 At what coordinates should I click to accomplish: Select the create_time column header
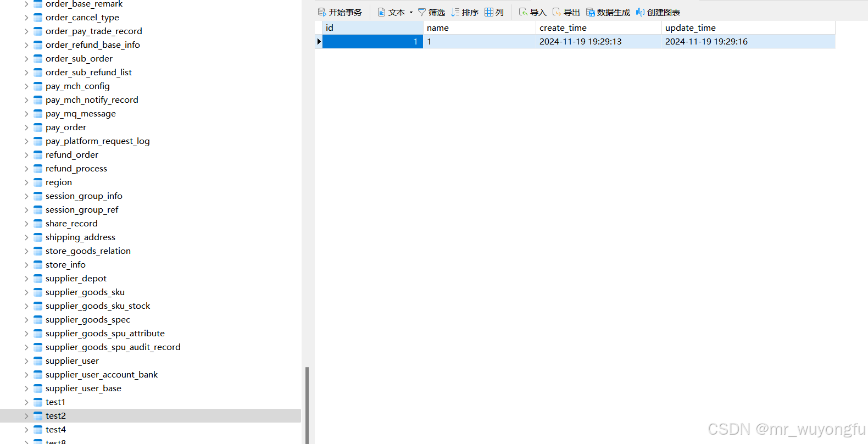[x=599, y=27]
